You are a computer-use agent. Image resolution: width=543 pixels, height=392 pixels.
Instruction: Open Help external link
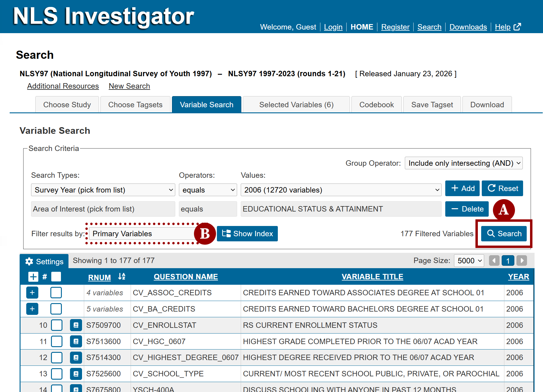point(508,27)
